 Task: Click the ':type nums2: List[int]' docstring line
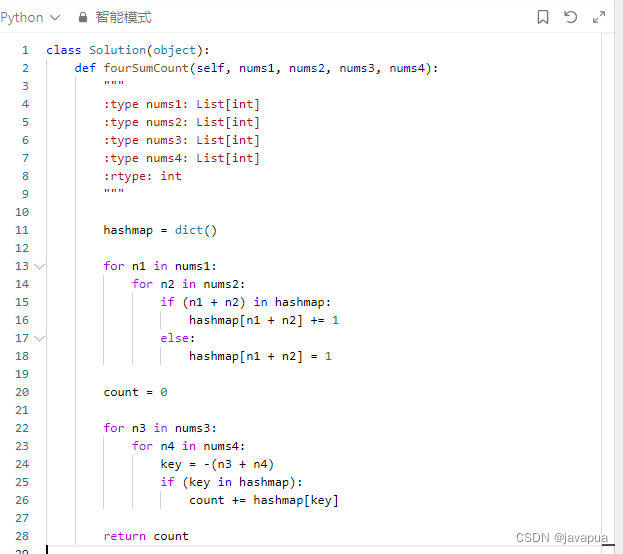182,122
